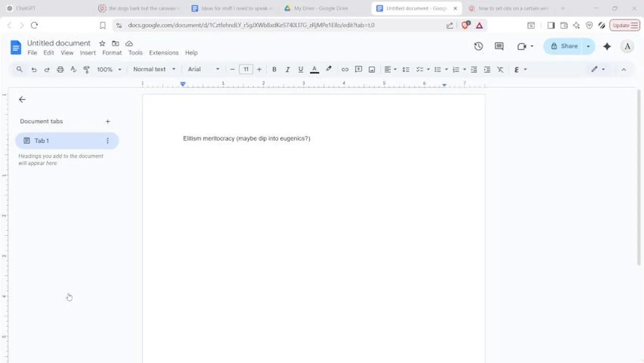Open the Arial font dropdown

coord(204,70)
